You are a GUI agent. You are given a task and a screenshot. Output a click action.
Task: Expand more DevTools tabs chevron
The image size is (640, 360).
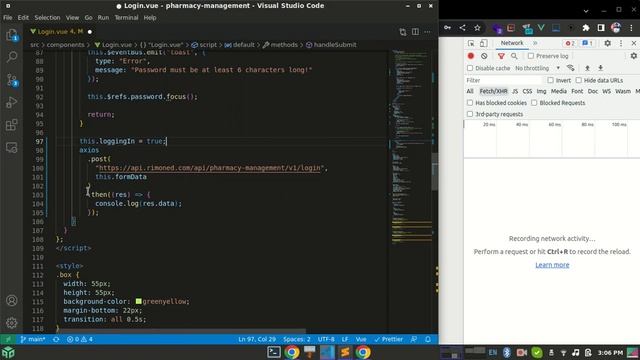click(x=535, y=43)
